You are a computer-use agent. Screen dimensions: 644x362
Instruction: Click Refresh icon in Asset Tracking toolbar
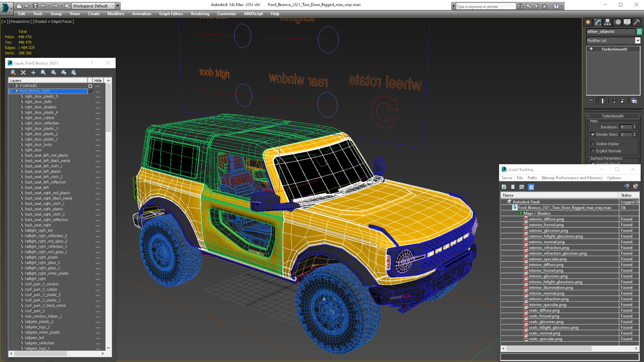click(x=504, y=187)
